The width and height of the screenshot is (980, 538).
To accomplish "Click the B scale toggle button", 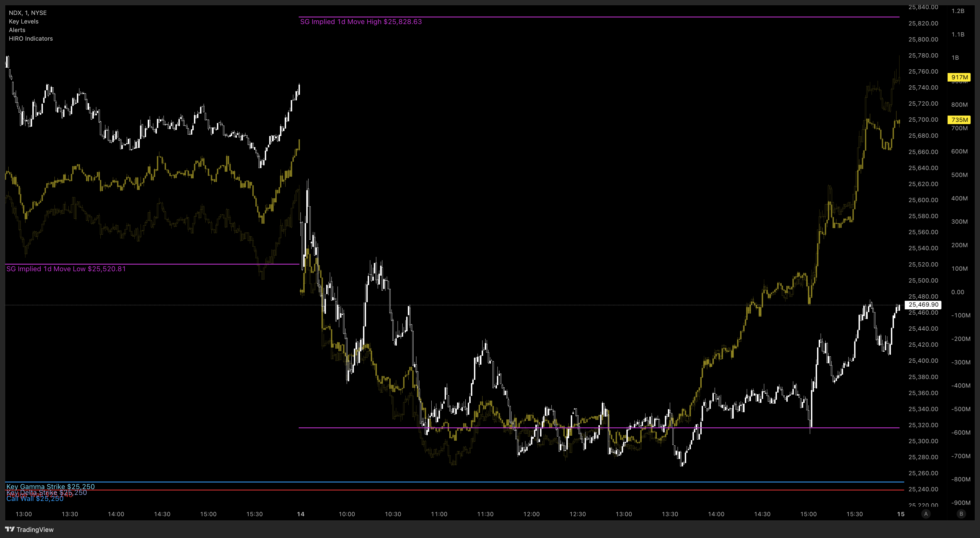I will coord(961,514).
